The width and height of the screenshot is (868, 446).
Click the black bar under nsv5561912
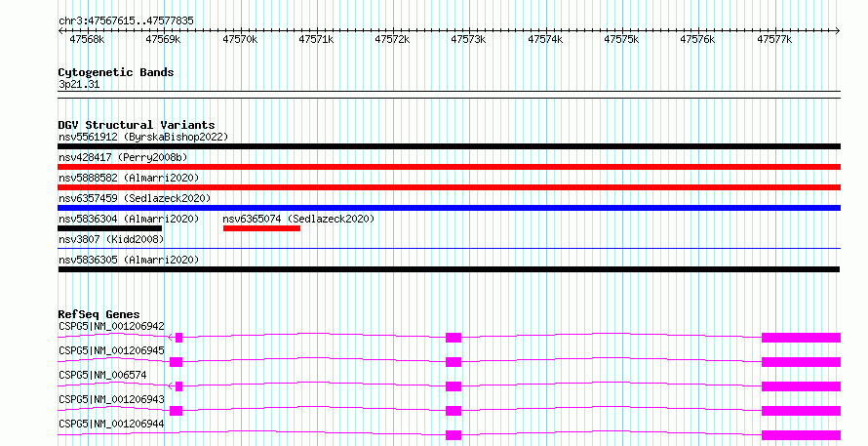click(x=449, y=146)
